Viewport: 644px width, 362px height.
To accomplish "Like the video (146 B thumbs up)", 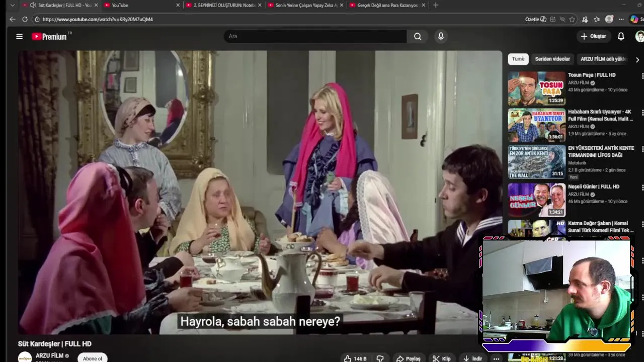I will pyautogui.click(x=355, y=358).
